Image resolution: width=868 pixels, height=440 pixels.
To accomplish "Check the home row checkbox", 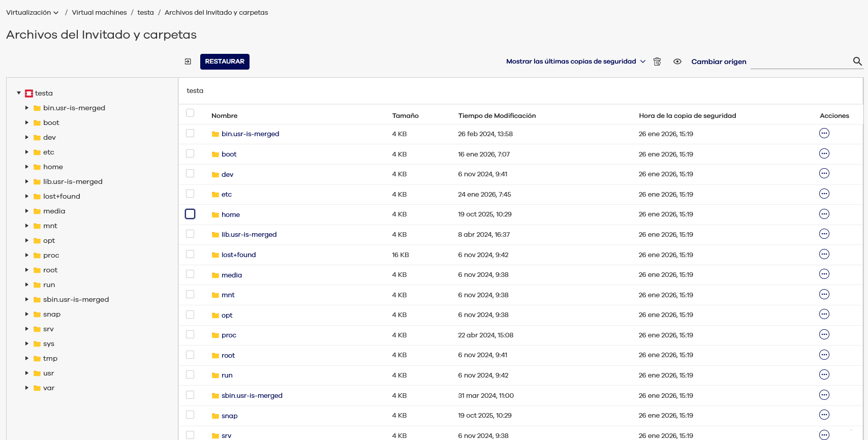I will point(190,214).
